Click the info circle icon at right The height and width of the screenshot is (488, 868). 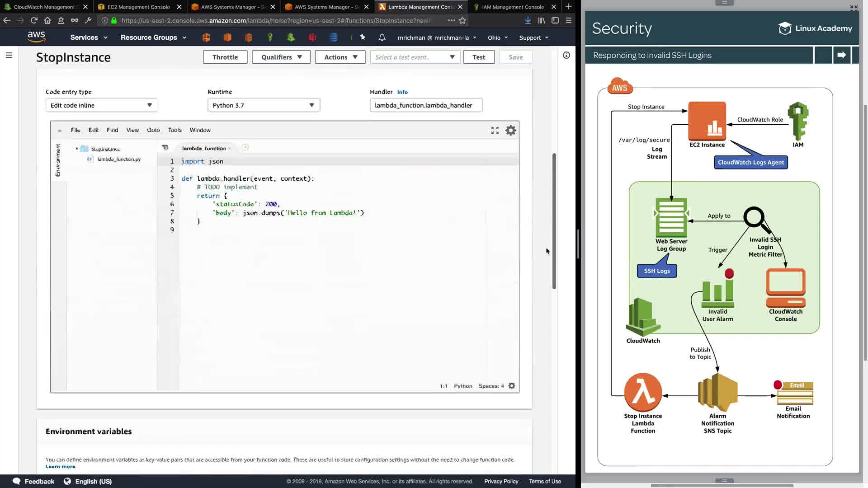[x=566, y=55]
